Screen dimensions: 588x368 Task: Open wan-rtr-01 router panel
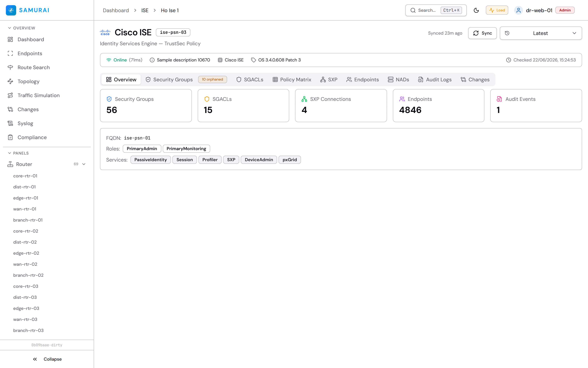[25, 209]
